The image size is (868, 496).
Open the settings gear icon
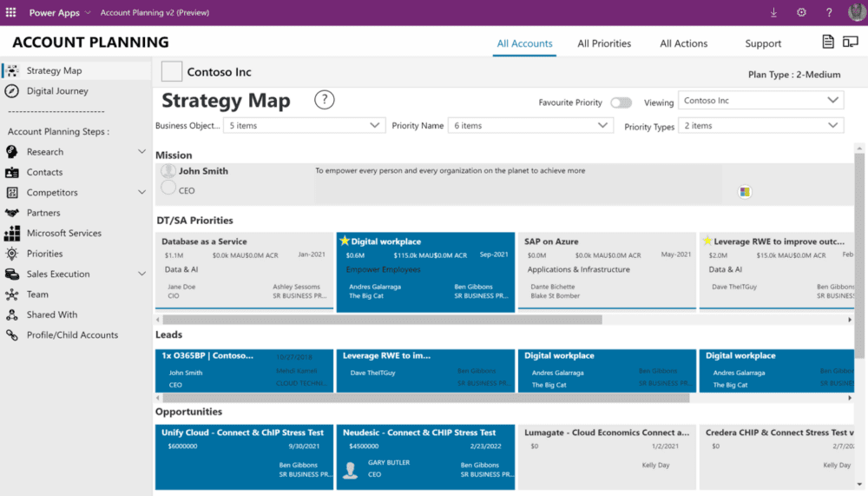pyautogui.click(x=801, y=12)
